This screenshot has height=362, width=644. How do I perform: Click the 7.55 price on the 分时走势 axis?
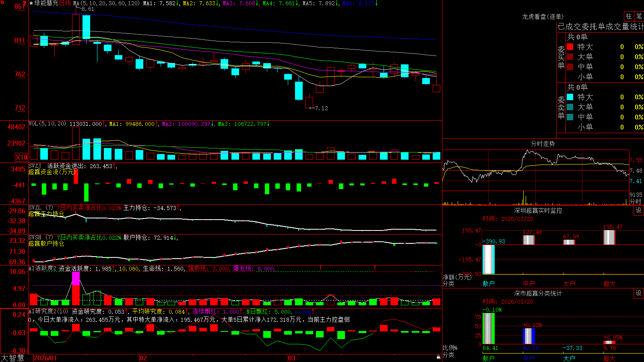636,160
